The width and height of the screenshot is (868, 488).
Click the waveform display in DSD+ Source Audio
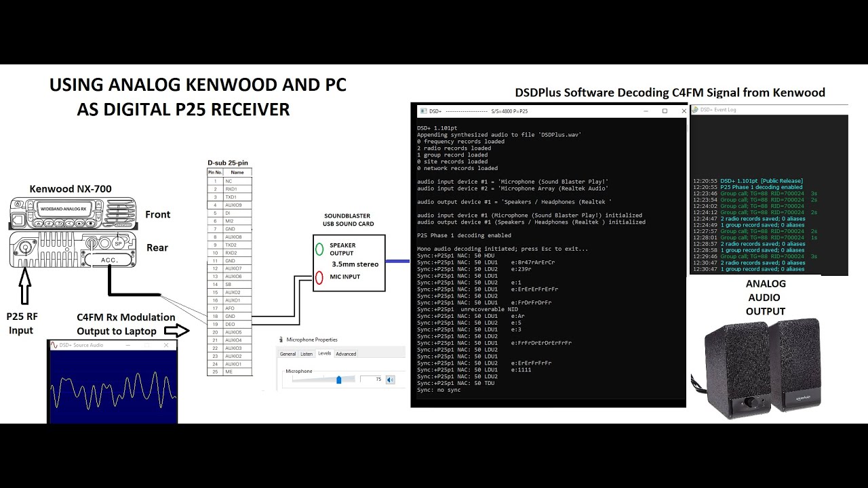click(x=113, y=386)
